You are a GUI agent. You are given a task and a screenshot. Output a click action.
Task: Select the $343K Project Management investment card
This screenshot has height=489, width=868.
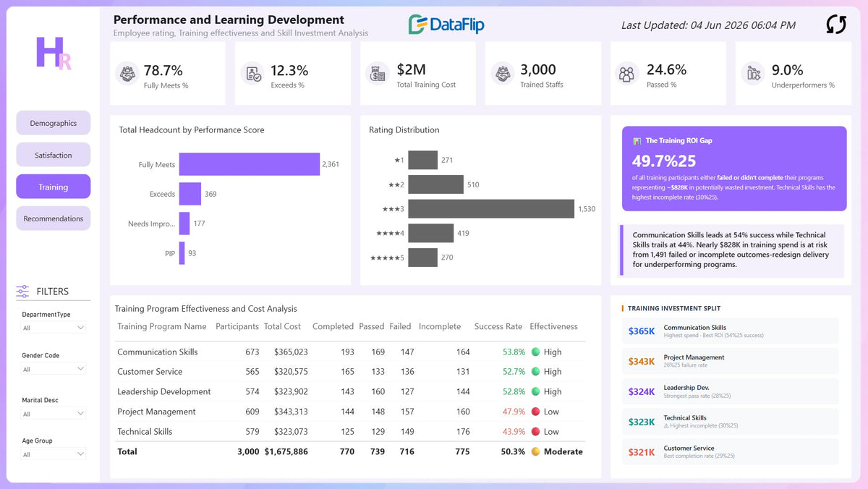click(x=731, y=361)
